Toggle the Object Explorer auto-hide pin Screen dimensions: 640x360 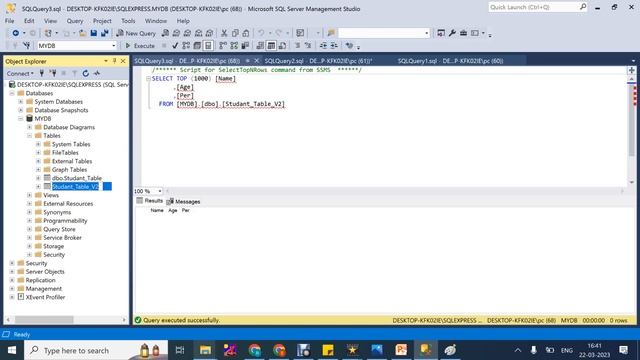[114, 61]
